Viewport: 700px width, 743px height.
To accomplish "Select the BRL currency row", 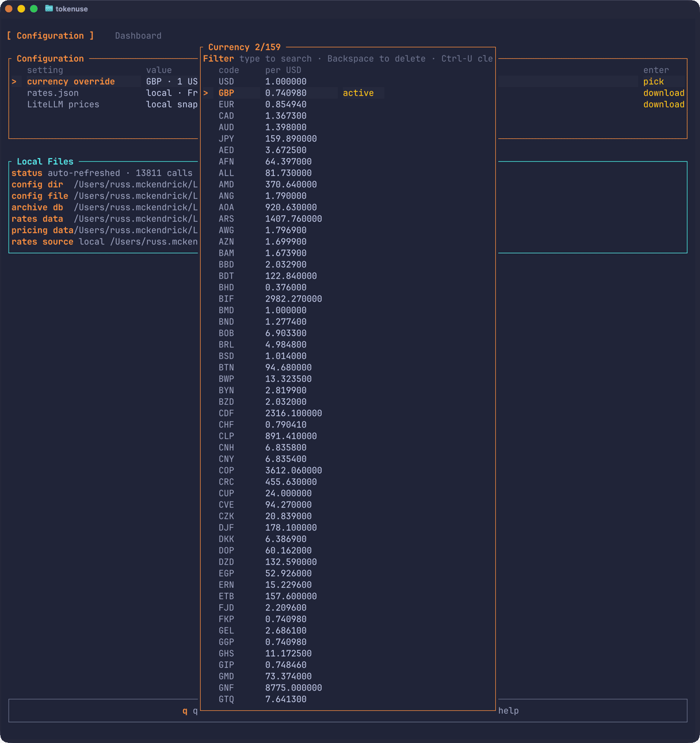I will coord(348,344).
